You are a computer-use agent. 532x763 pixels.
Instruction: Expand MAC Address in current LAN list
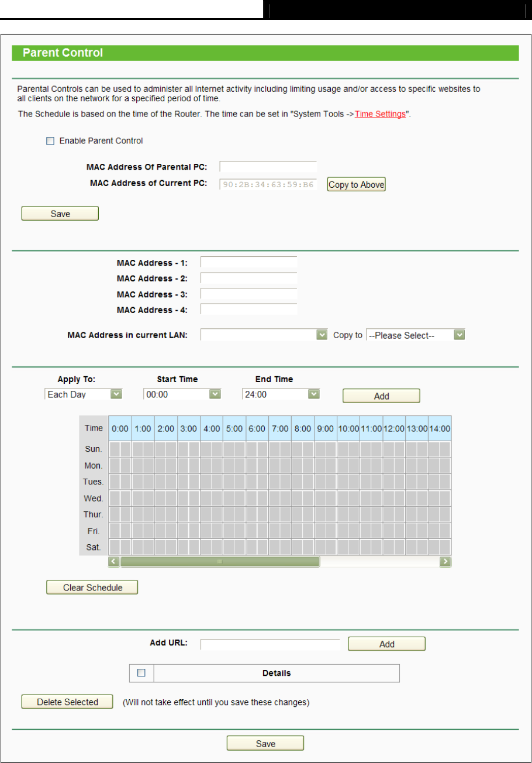click(x=264, y=335)
